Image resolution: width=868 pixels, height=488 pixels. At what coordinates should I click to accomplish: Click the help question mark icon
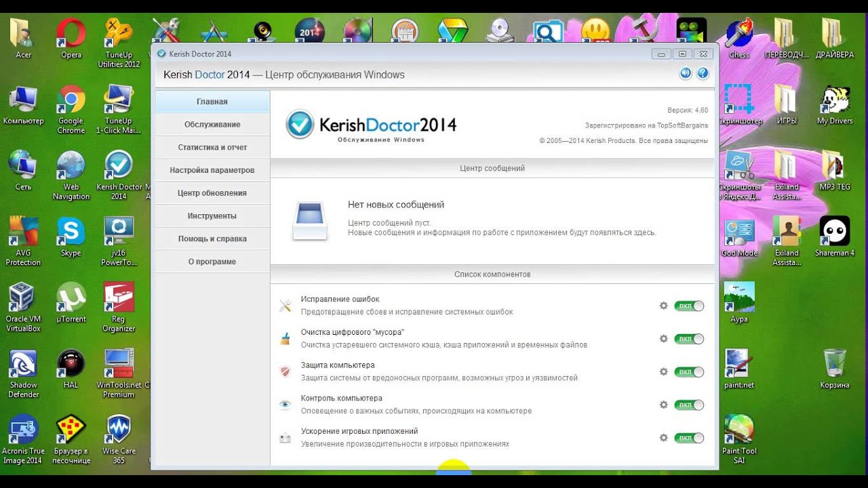703,73
